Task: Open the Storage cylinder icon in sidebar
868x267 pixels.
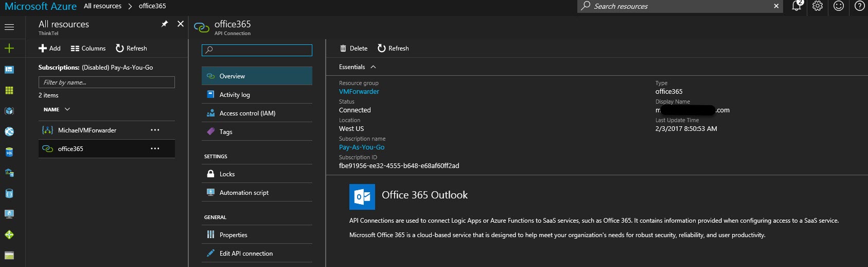Action: click(9, 193)
